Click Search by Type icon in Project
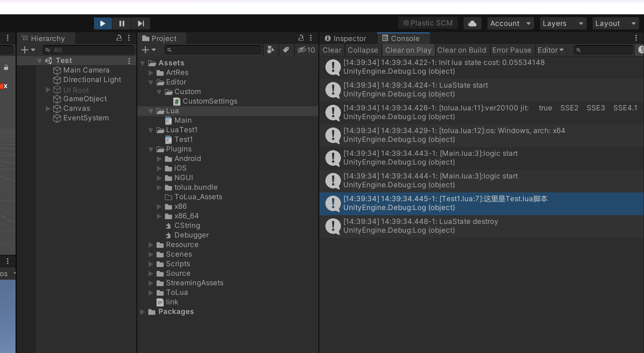644x353 pixels. point(271,50)
